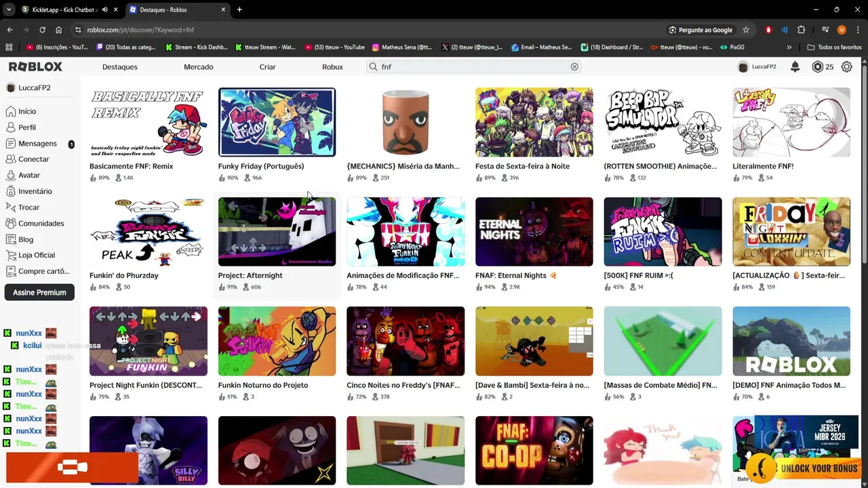Click the Assine Premium button
Image resolution: width=868 pixels, height=488 pixels.
point(39,292)
